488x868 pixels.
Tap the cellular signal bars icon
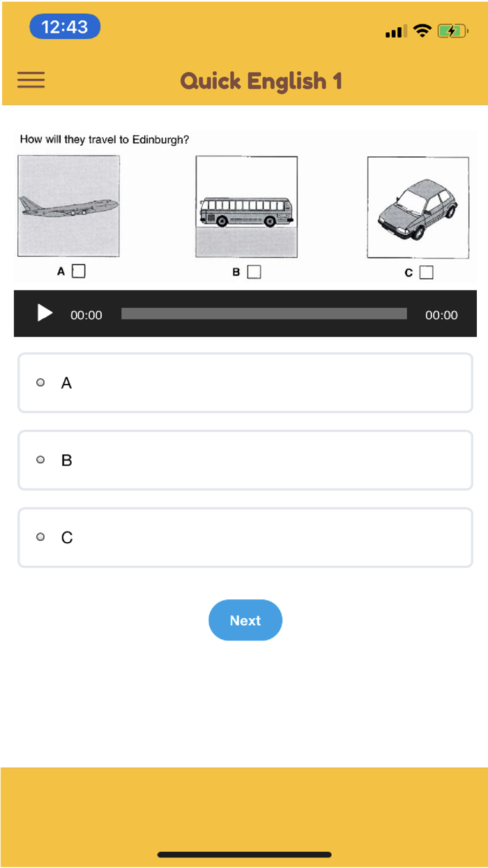pos(396,31)
